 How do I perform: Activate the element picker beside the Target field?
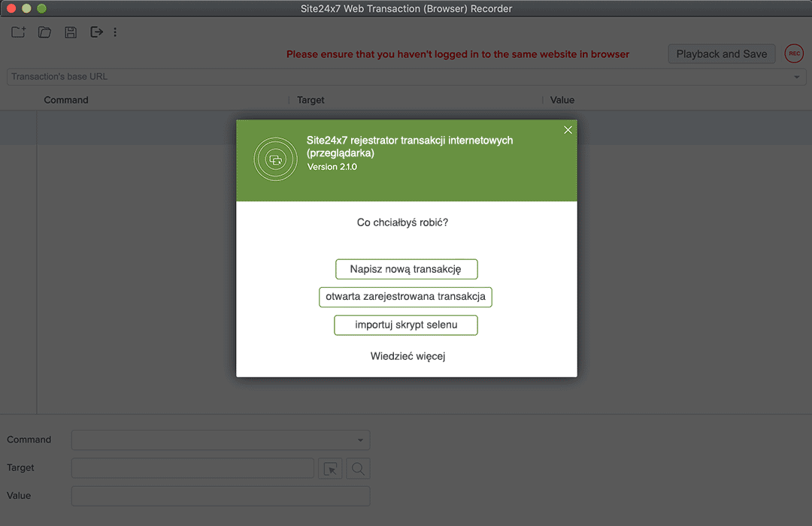click(330, 468)
